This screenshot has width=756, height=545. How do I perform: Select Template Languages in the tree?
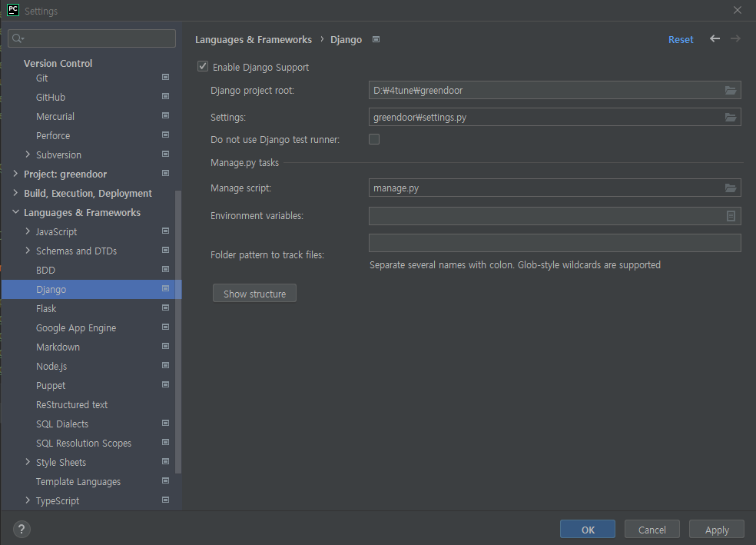click(78, 482)
